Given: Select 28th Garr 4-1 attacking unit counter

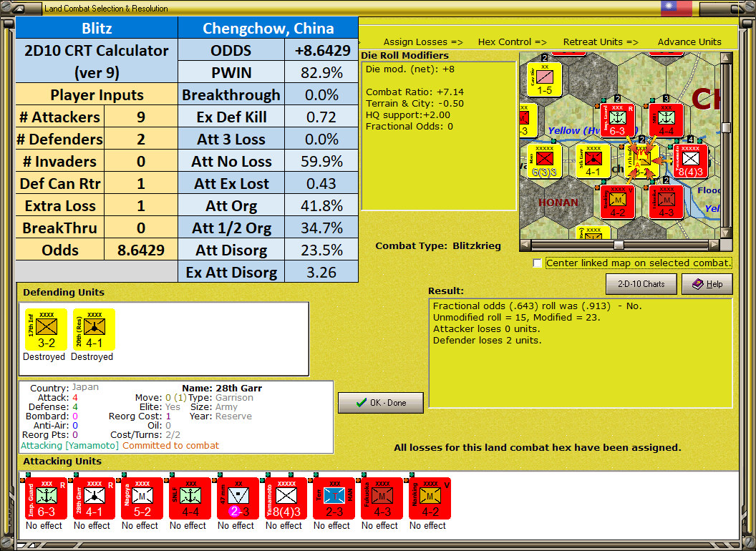Looking at the screenshot, I should click(x=93, y=499).
